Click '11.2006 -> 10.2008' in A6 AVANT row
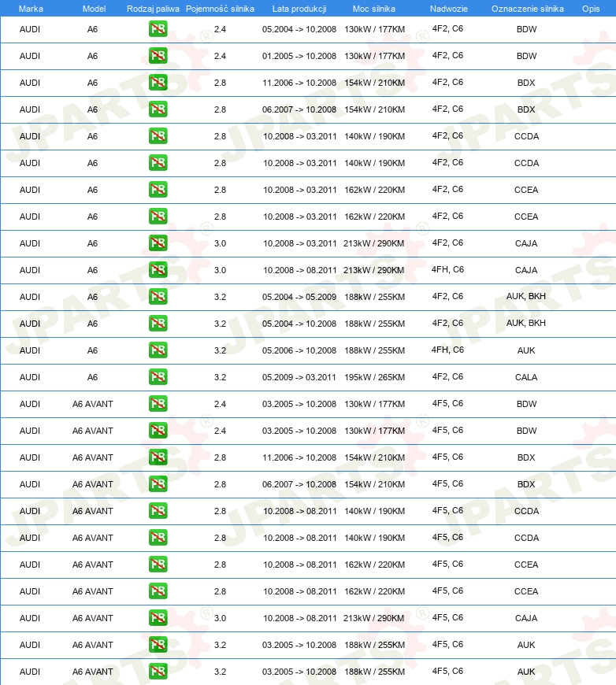616x685 pixels. pyautogui.click(x=299, y=457)
